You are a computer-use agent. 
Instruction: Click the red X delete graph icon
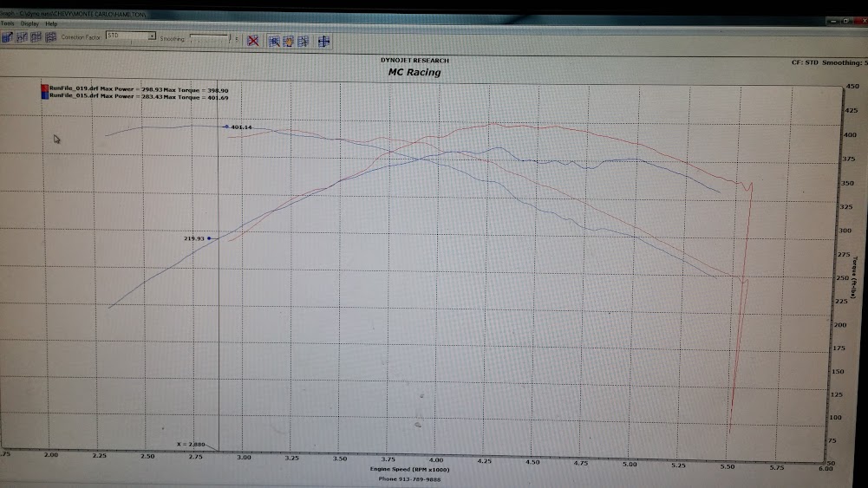click(x=253, y=41)
